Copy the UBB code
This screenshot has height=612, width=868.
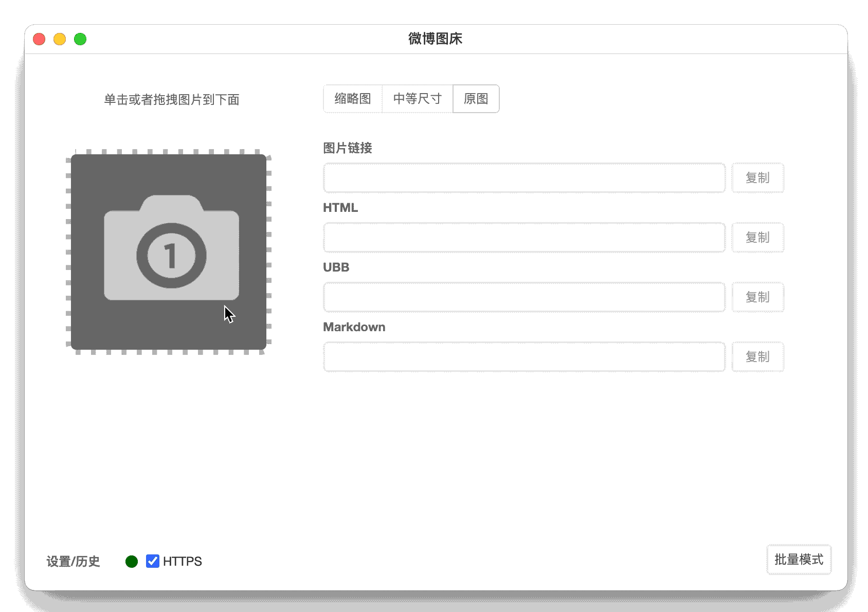tap(758, 297)
